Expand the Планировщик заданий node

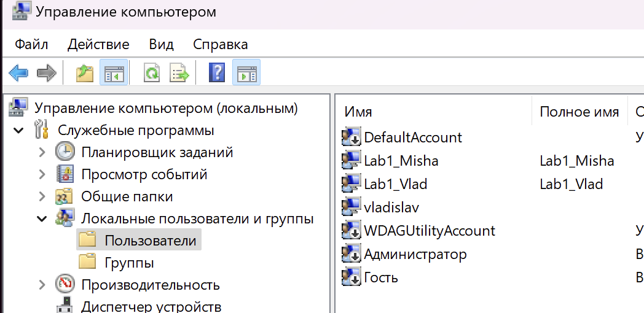coord(42,153)
